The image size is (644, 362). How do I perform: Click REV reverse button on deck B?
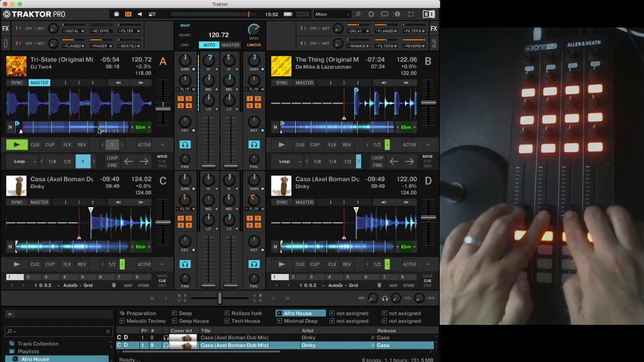coord(347,145)
